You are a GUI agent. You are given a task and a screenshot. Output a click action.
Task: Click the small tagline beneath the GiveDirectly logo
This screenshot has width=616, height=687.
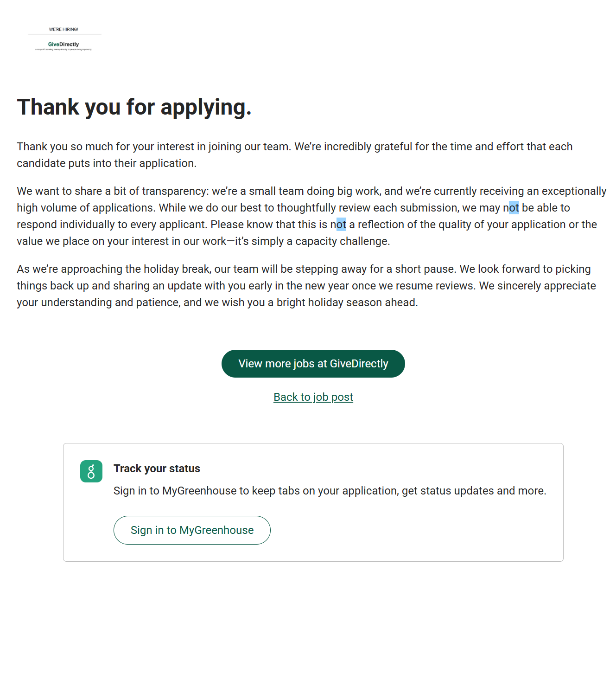pyautogui.click(x=64, y=50)
